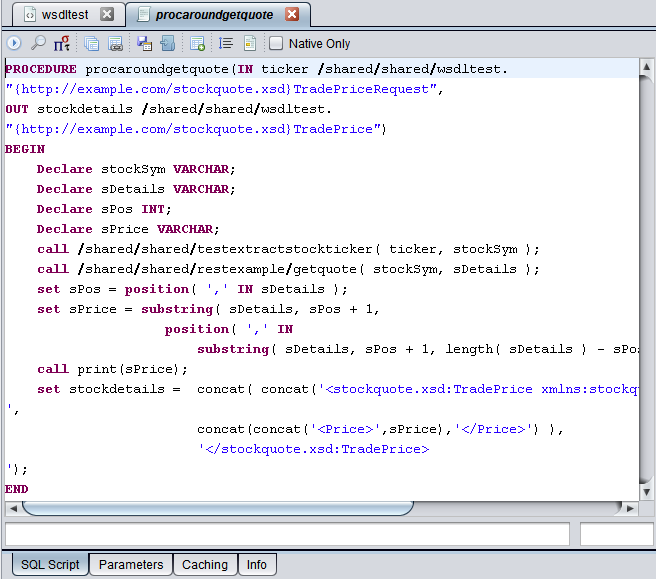The image size is (656, 579).
Task: Select the SQL Script tab
Action: coord(50,565)
